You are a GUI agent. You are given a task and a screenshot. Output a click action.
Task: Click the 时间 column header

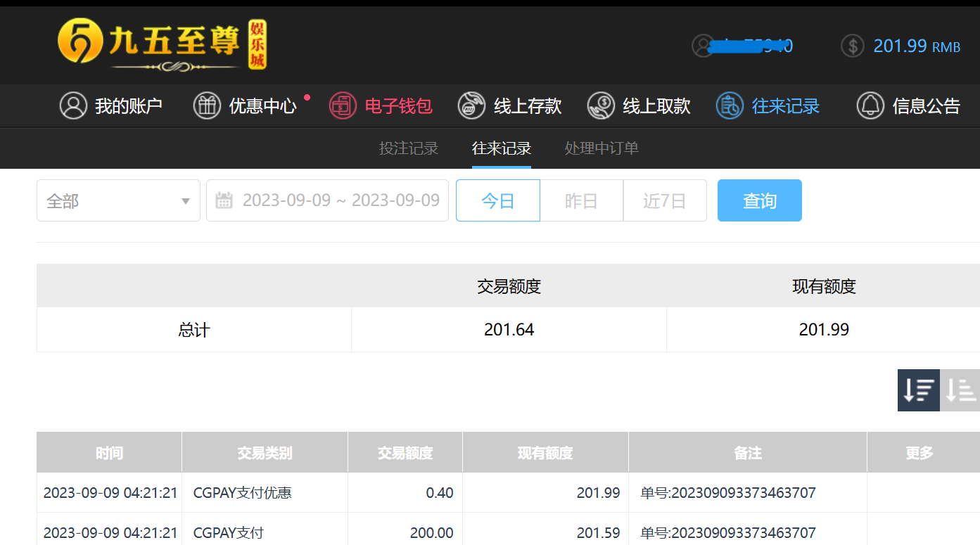[x=109, y=453]
